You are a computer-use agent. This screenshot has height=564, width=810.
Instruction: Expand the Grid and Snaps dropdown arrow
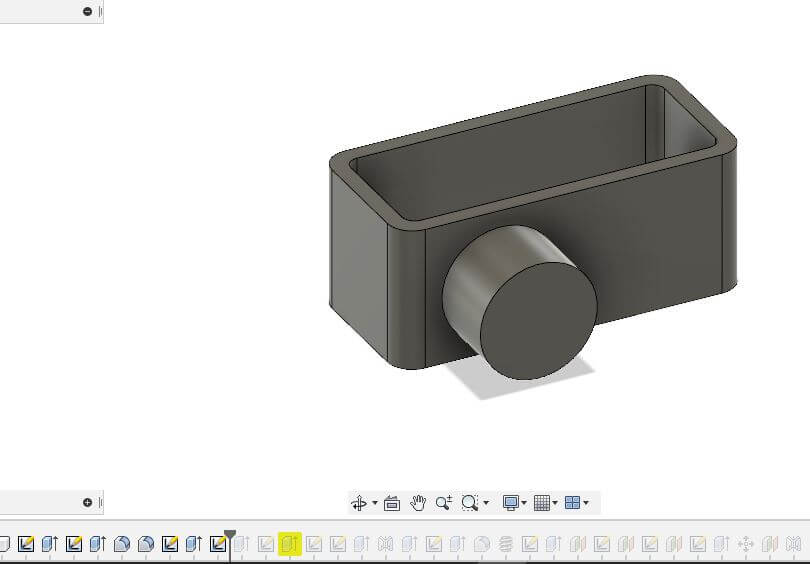(x=555, y=503)
